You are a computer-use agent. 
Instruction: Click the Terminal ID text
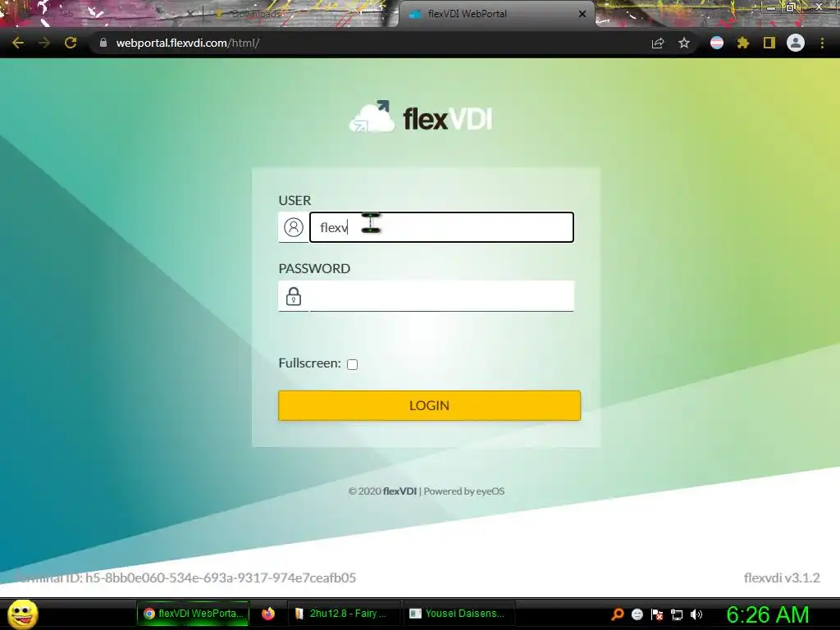click(x=186, y=577)
